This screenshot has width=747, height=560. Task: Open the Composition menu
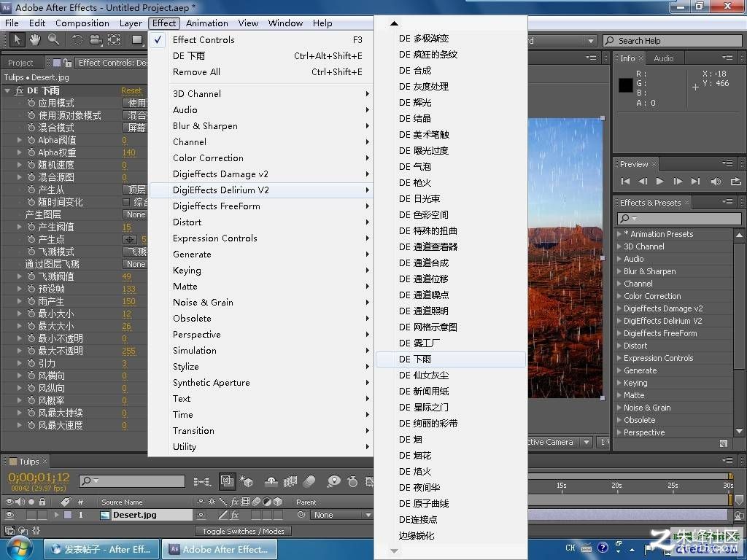[82, 23]
